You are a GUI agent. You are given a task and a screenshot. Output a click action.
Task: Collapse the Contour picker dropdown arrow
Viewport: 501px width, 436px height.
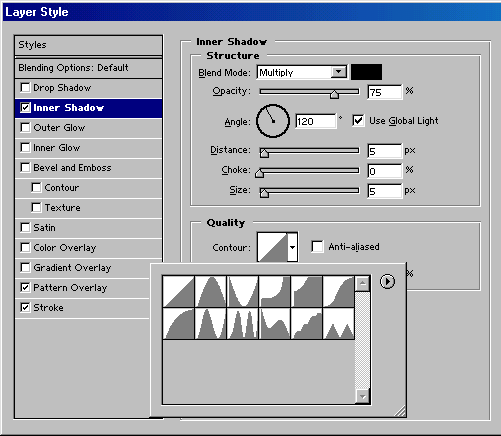tap(292, 247)
